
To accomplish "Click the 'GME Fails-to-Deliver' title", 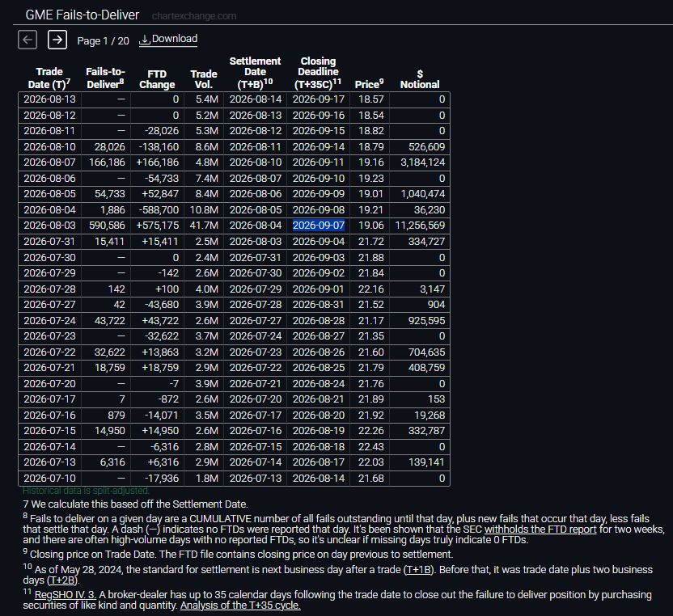I will pyautogui.click(x=83, y=15).
